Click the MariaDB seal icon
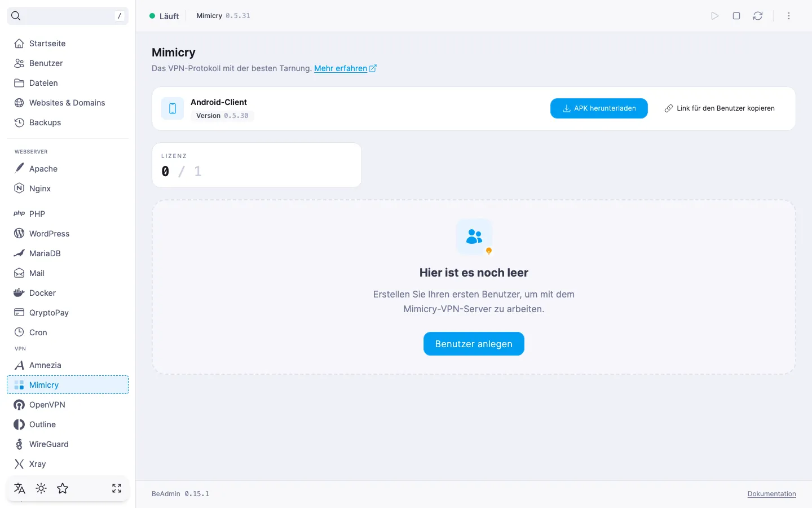The width and height of the screenshot is (812, 508). [19, 253]
